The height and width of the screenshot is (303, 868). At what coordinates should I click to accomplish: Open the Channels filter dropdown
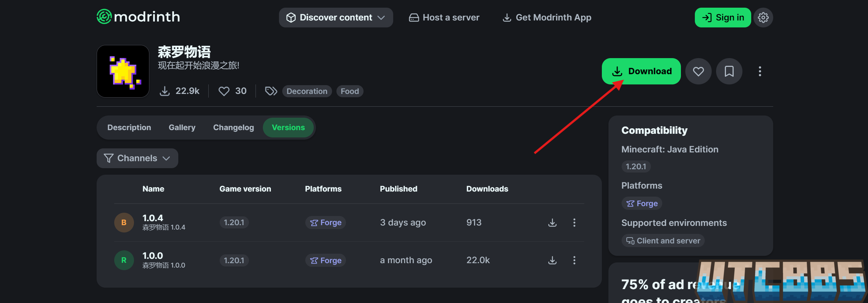click(x=137, y=158)
